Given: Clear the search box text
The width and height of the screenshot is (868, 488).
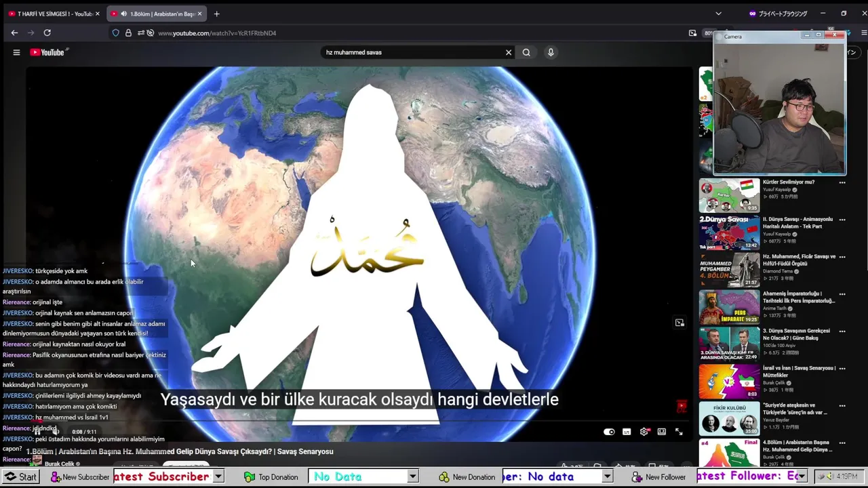Looking at the screenshot, I should click(x=509, y=52).
